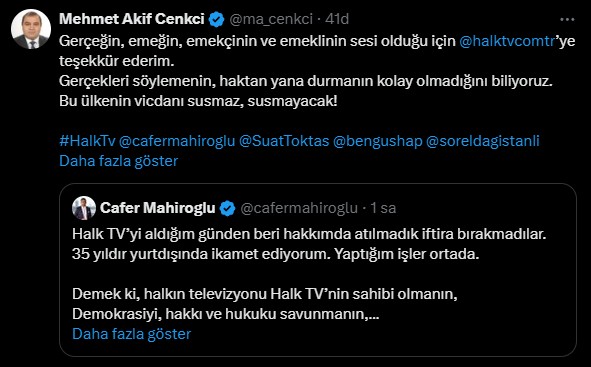Expand quoted tweet with Daha fazla göster
This screenshot has width=591, height=367.
click(x=132, y=334)
